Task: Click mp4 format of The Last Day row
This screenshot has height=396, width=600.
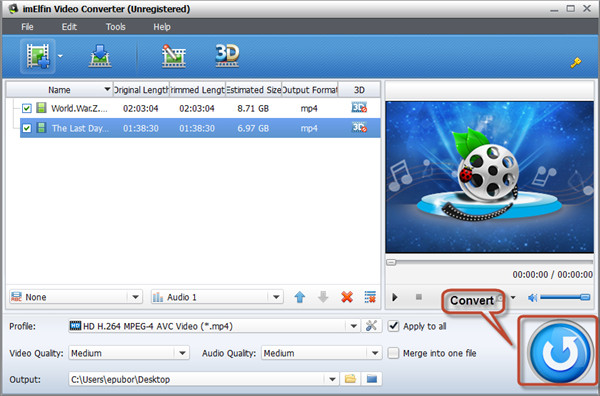Action: tap(309, 128)
